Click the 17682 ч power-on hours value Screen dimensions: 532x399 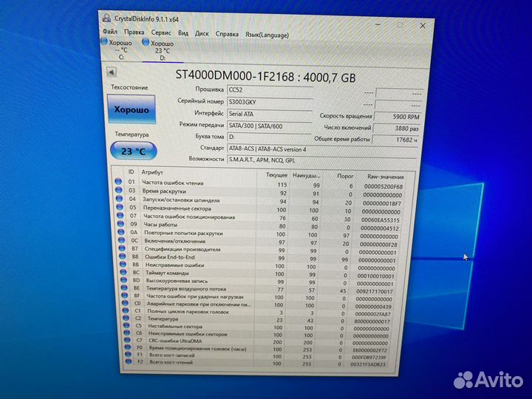pos(395,140)
